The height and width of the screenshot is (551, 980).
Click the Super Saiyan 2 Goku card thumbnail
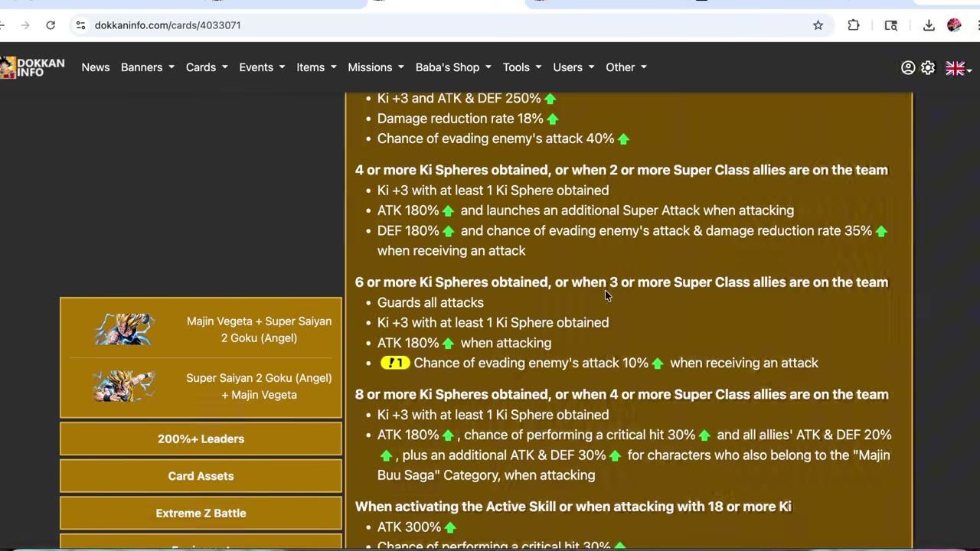click(124, 386)
